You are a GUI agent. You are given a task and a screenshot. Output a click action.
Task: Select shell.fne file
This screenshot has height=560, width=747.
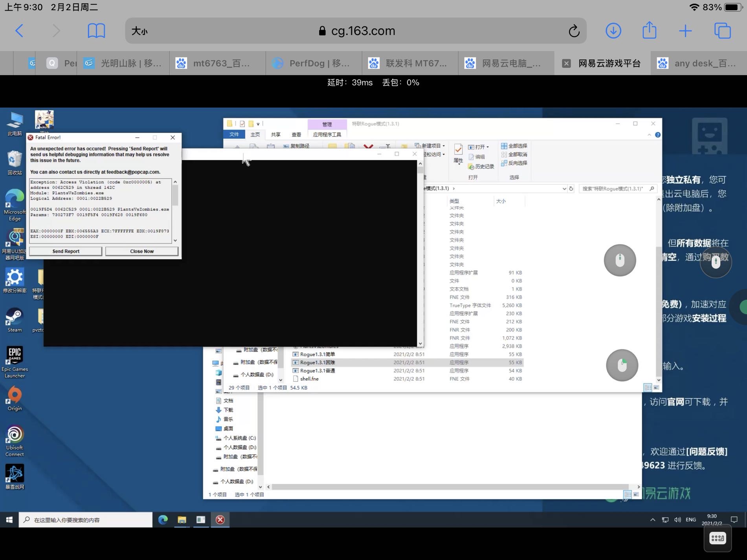point(407,379)
